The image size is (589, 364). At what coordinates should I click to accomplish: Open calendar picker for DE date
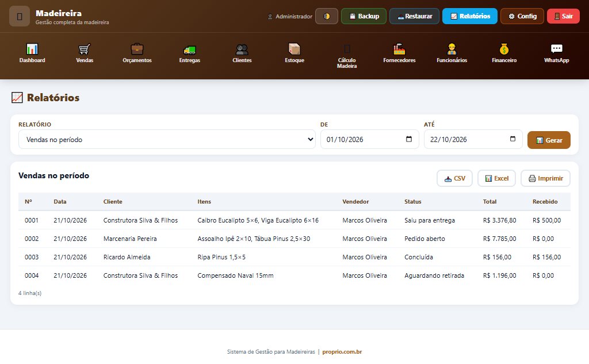click(x=409, y=139)
